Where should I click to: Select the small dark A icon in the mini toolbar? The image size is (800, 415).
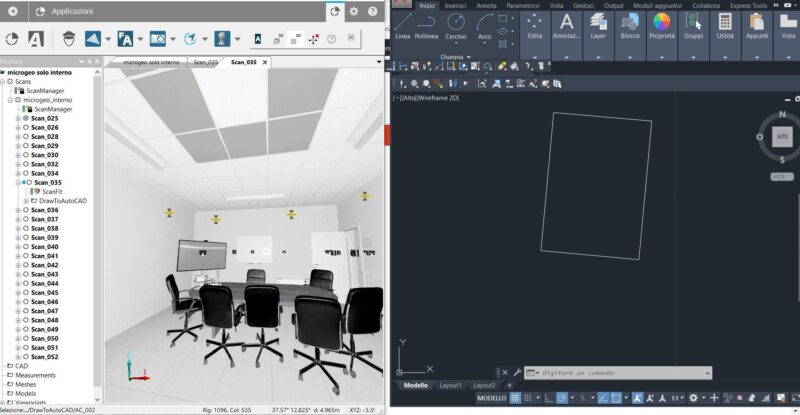pos(258,39)
